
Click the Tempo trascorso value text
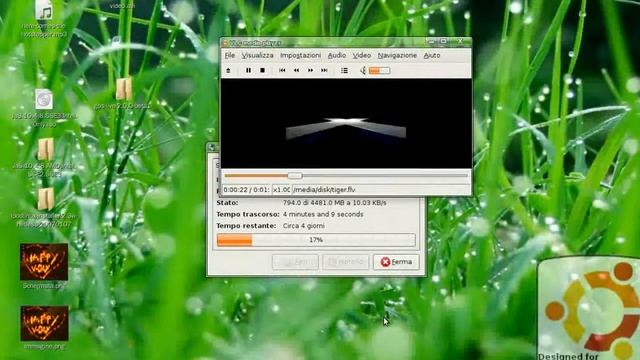point(323,214)
